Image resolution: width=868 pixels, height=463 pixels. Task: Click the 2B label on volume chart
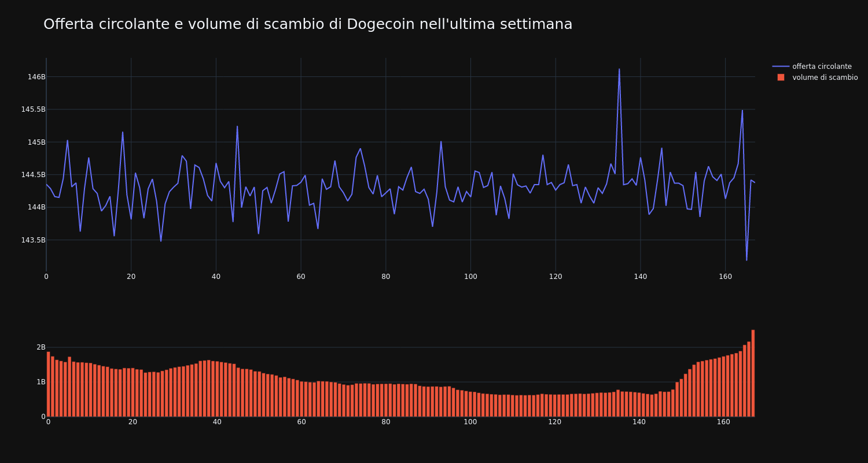point(41,347)
